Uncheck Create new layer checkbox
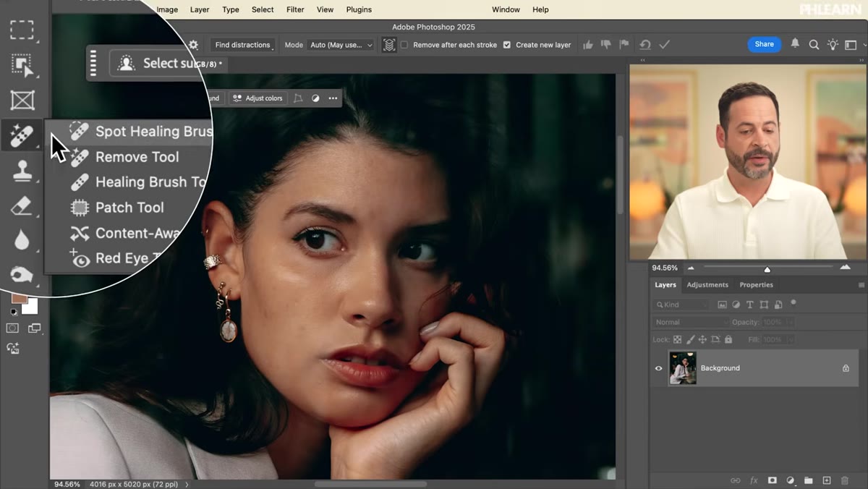This screenshot has height=489, width=868. [x=506, y=45]
